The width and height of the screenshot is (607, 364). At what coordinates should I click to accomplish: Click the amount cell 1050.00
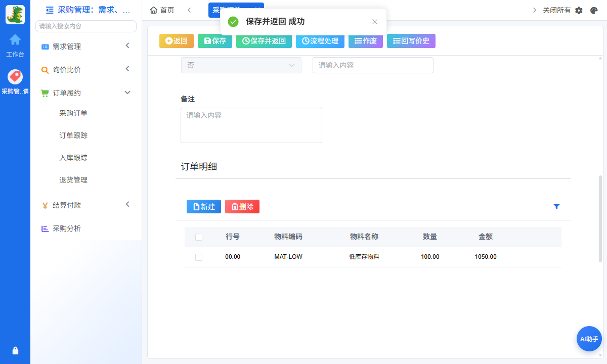486,257
